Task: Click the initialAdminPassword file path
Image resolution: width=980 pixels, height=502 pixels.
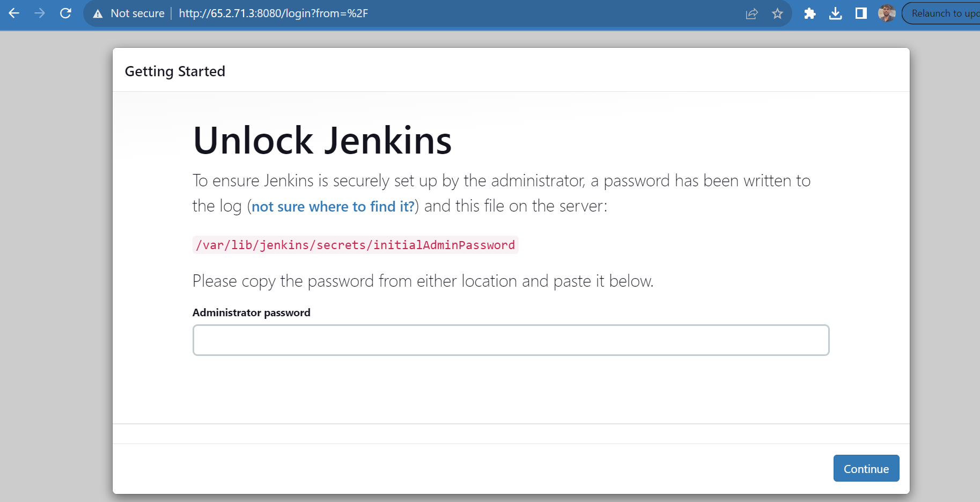Action: 355,245
